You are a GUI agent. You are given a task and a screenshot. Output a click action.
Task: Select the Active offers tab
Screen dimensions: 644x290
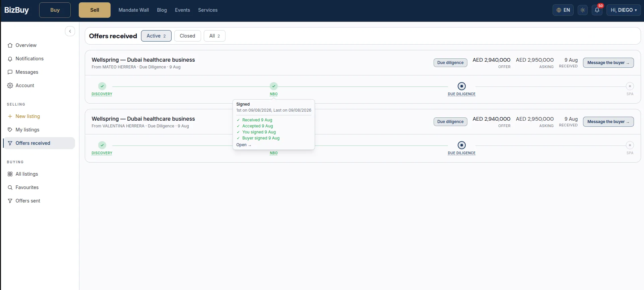point(156,36)
